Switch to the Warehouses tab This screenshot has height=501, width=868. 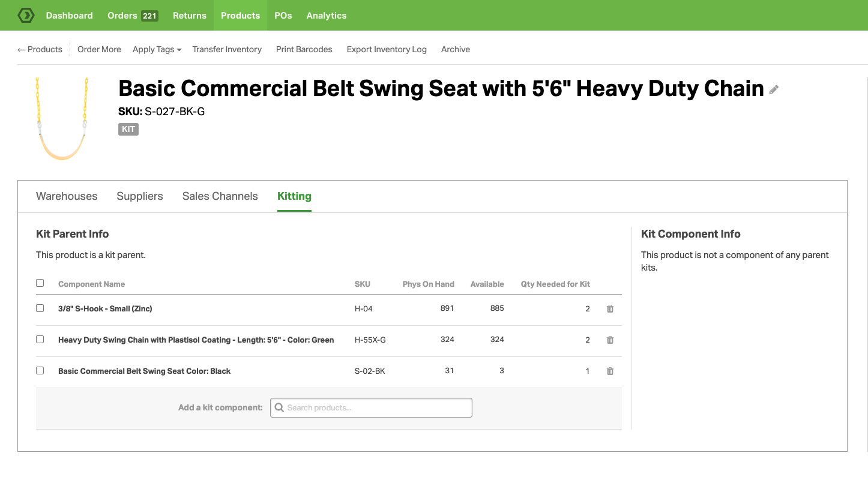pos(67,196)
